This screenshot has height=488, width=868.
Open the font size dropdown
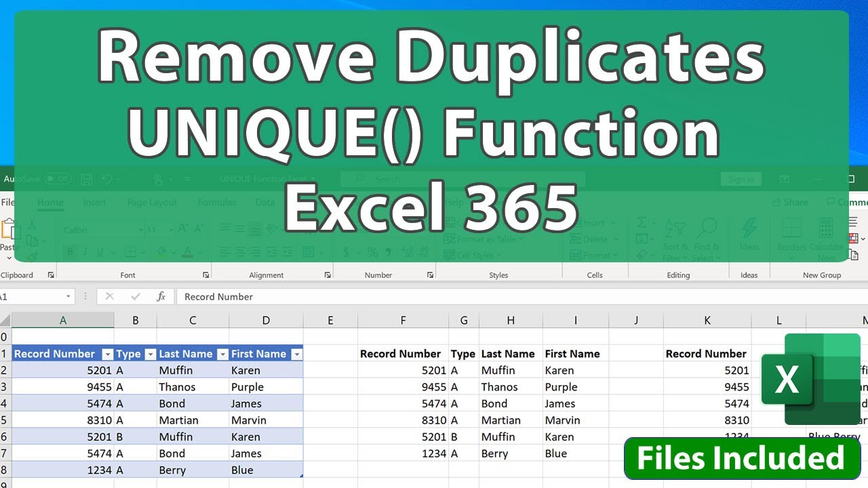[171, 230]
